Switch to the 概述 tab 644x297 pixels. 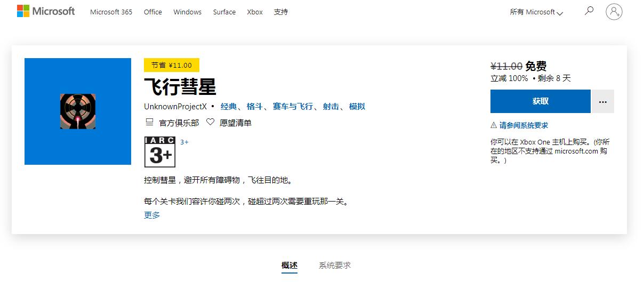pos(289,265)
